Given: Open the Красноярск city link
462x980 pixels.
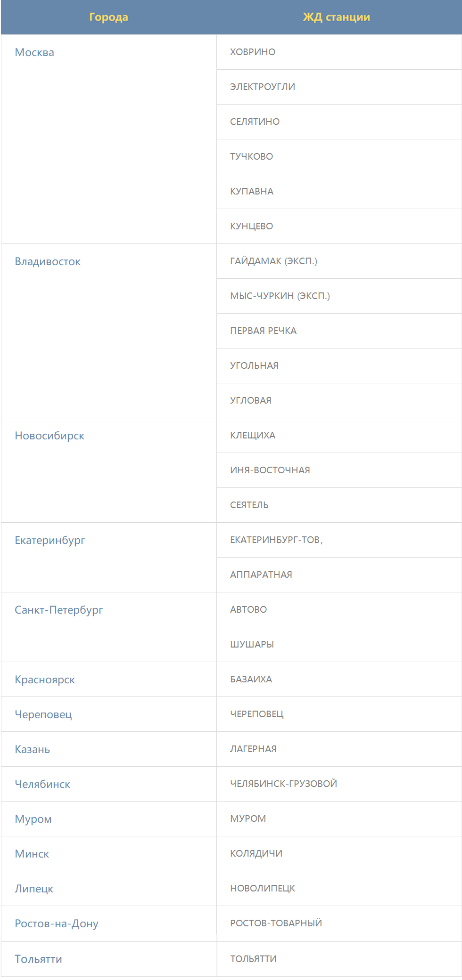Looking at the screenshot, I should 45,680.
